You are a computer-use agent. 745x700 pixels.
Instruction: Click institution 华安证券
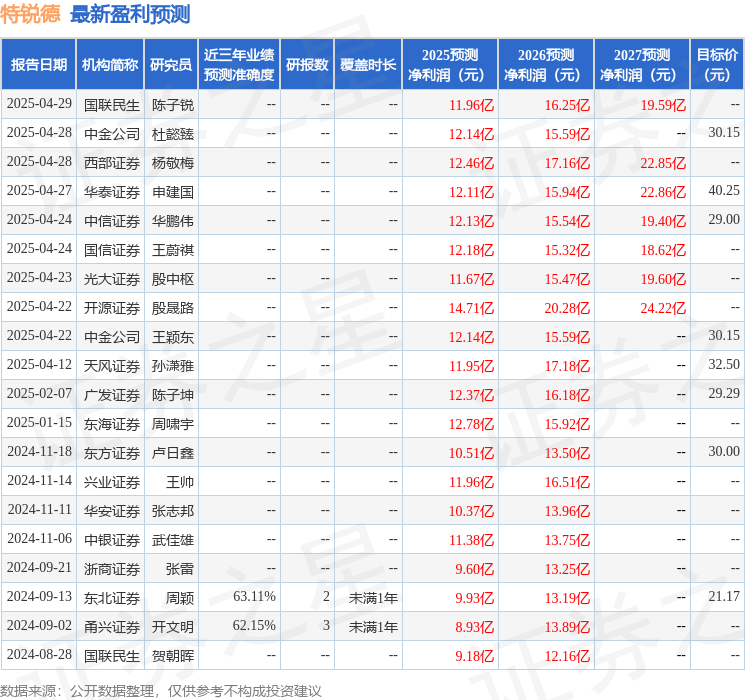coord(112,511)
